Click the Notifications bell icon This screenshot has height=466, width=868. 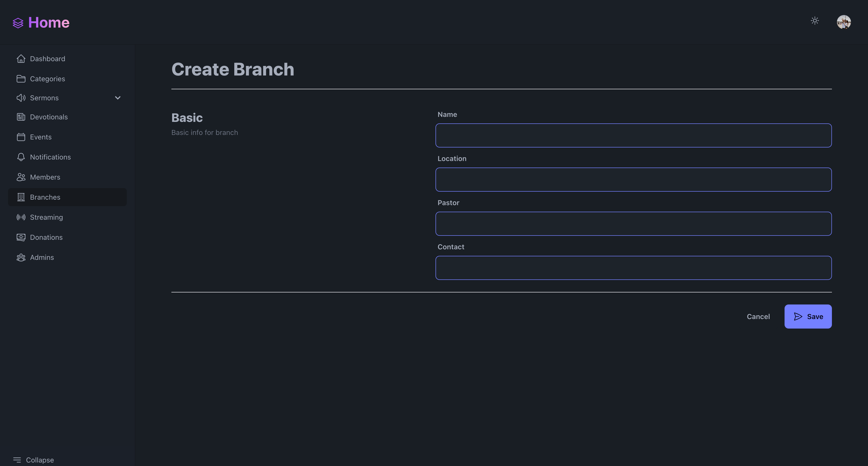click(21, 157)
